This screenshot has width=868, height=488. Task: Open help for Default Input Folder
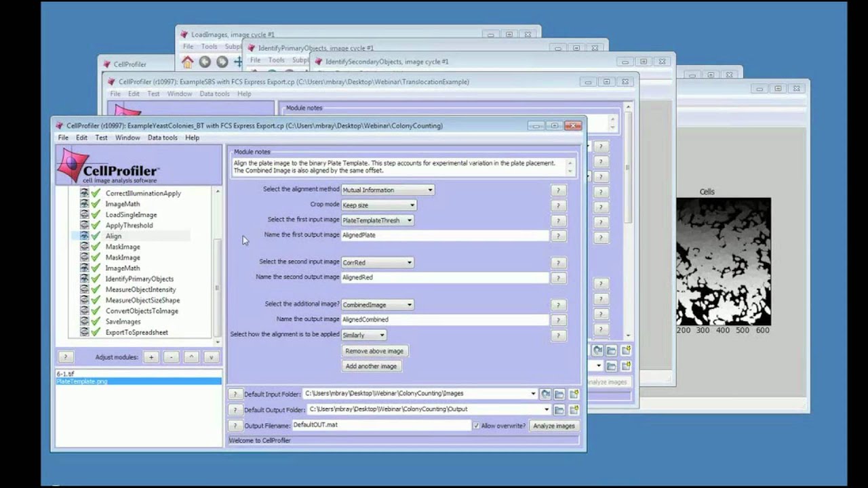[x=235, y=394]
